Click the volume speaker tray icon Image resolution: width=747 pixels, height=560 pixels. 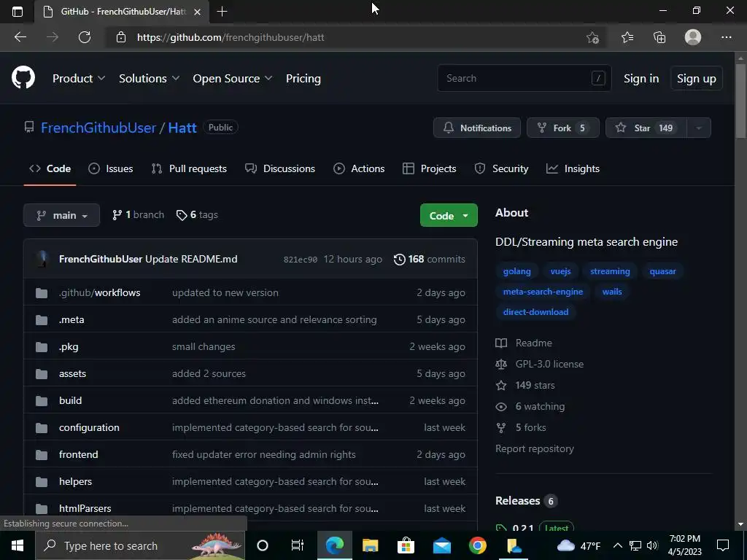[652, 545]
